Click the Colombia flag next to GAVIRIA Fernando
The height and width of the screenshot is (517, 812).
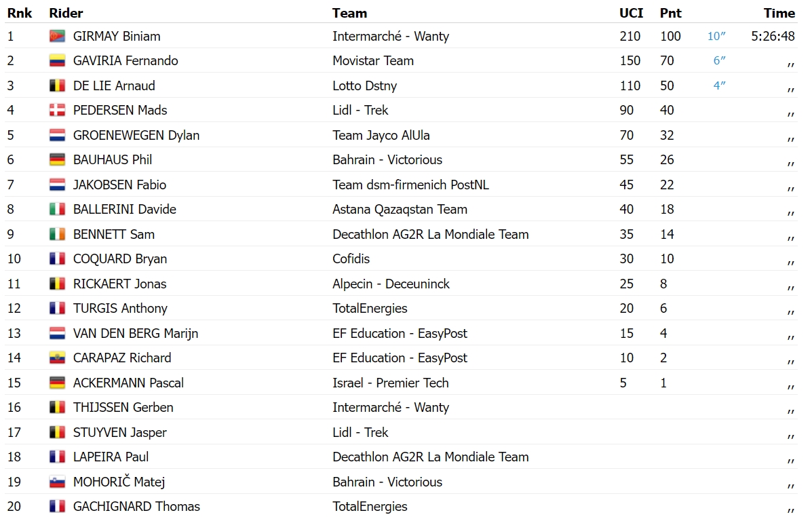[57, 60]
